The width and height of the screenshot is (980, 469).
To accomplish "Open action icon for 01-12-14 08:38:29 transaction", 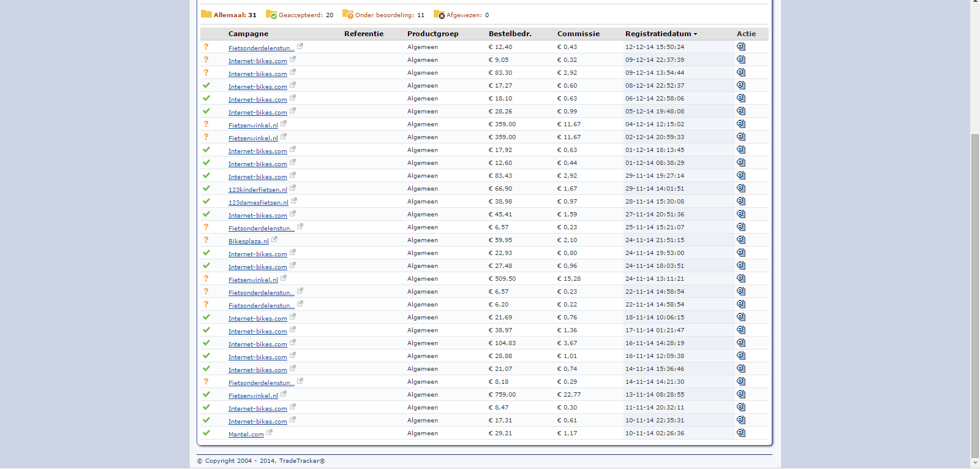I will tap(741, 162).
